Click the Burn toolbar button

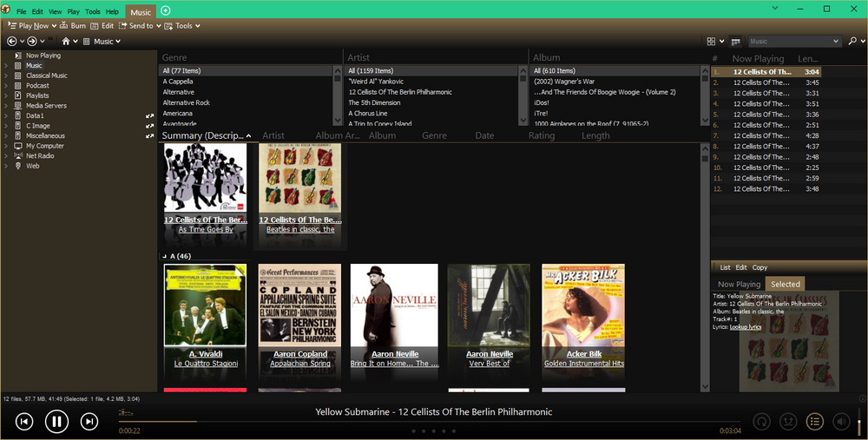point(73,25)
